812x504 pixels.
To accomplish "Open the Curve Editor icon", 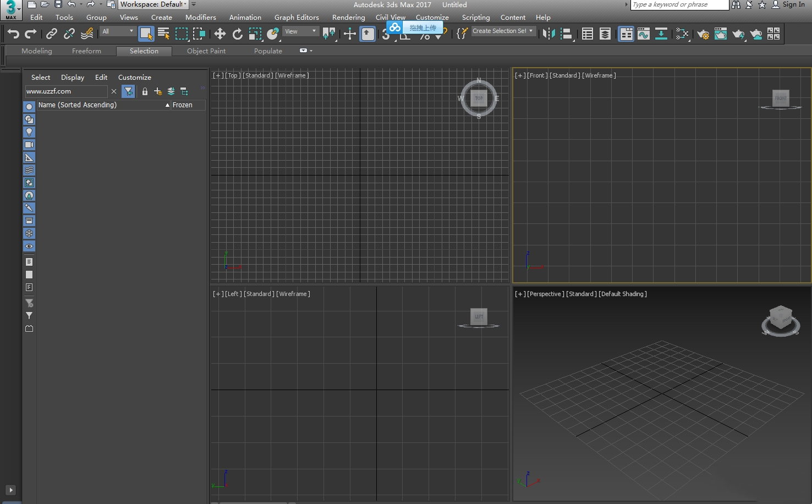I will point(644,34).
